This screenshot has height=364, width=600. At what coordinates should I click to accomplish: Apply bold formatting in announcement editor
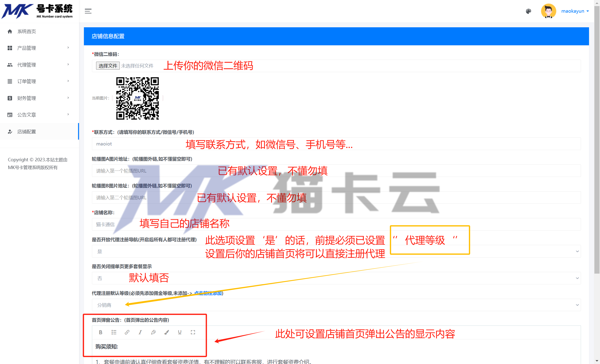coord(100,332)
